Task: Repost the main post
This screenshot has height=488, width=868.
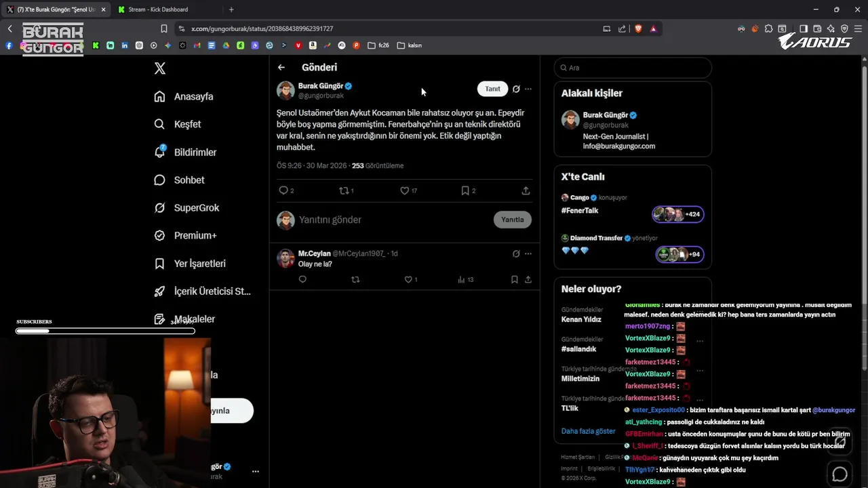Action: click(x=347, y=190)
